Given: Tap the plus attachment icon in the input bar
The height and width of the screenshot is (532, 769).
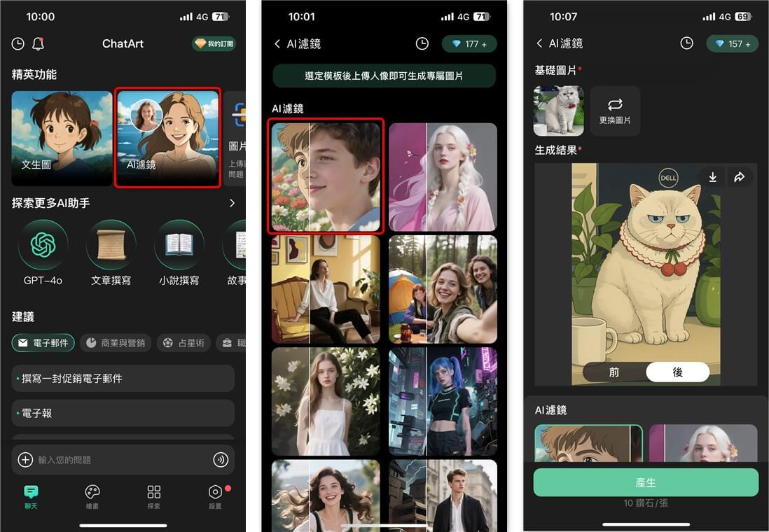Looking at the screenshot, I should pos(25,460).
